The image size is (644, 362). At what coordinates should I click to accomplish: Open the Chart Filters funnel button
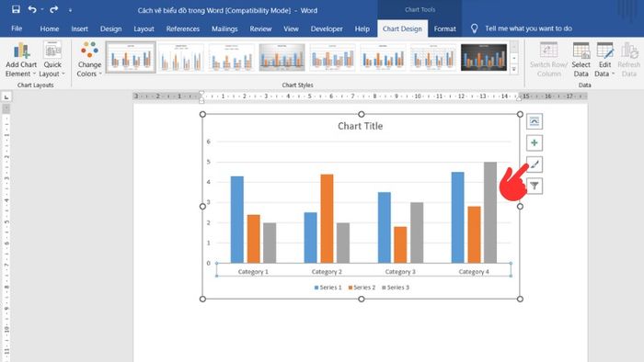click(534, 187)
